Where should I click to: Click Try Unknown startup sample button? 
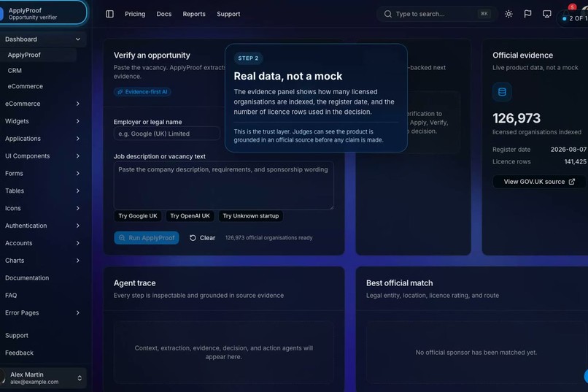(x=251, y=216)
